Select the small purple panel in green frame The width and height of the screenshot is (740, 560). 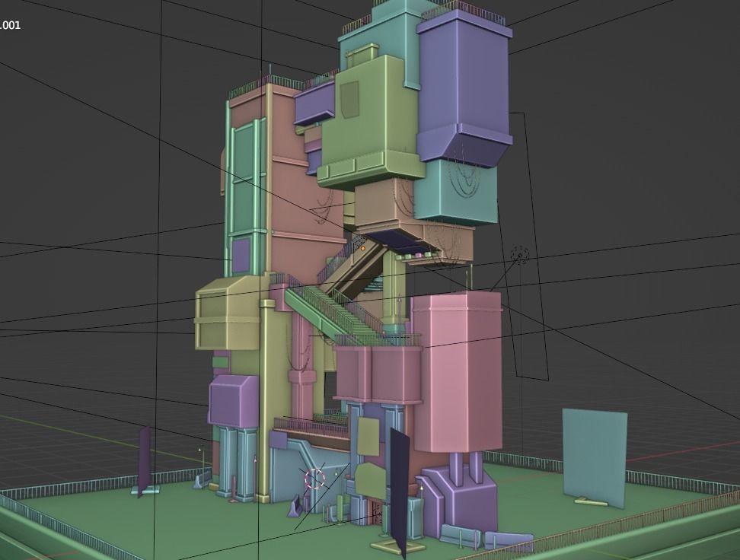point(241,256)
